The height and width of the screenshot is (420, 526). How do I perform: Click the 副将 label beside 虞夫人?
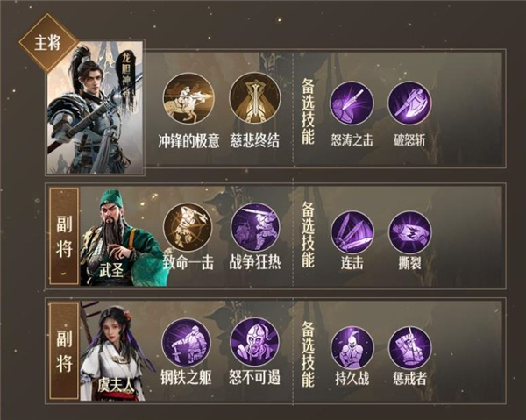(64, 351)
